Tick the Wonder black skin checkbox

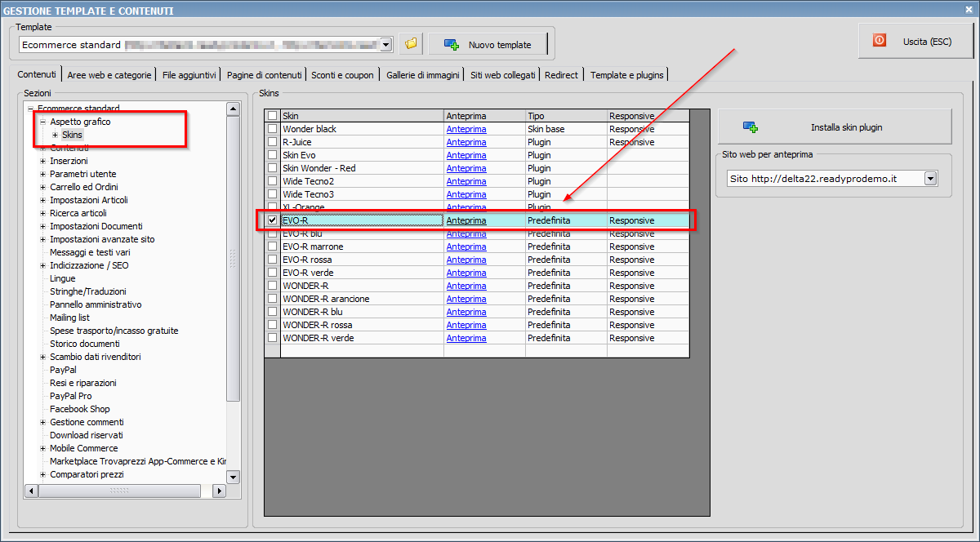coord(272,129)
